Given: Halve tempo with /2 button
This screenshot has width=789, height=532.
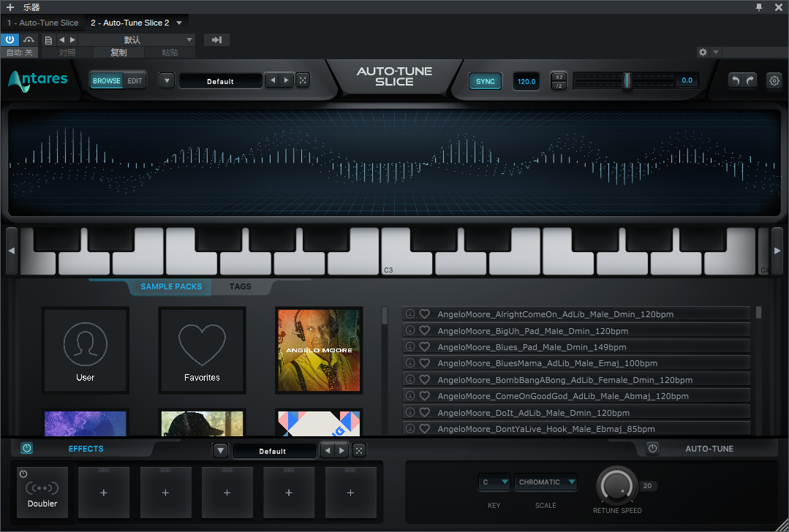Looking at the screenshot, I should [559, 85].
